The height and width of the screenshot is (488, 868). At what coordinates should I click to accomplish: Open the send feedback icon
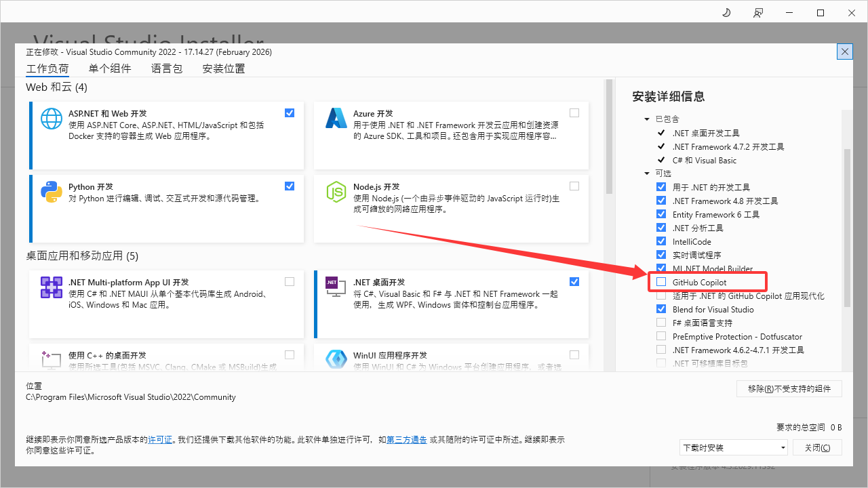coord(758,12)
